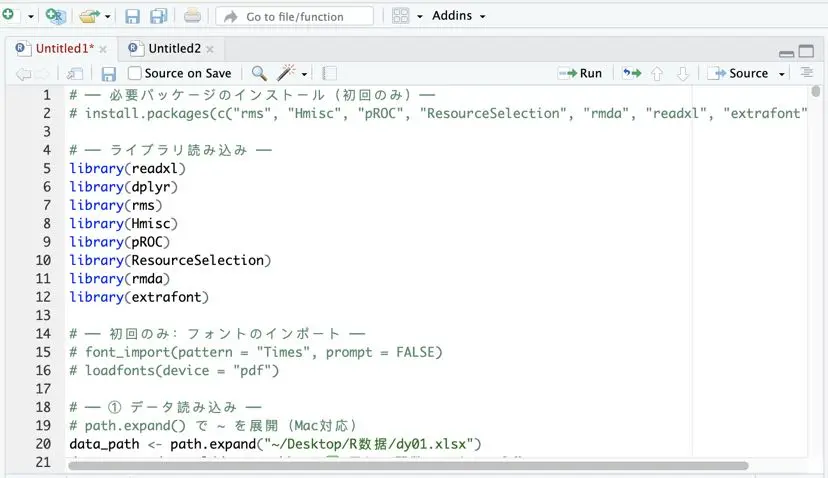The height and width of the screenshot is (478, 828).
Task: Open the New File dropdown arrow
Action: point(31,16)
